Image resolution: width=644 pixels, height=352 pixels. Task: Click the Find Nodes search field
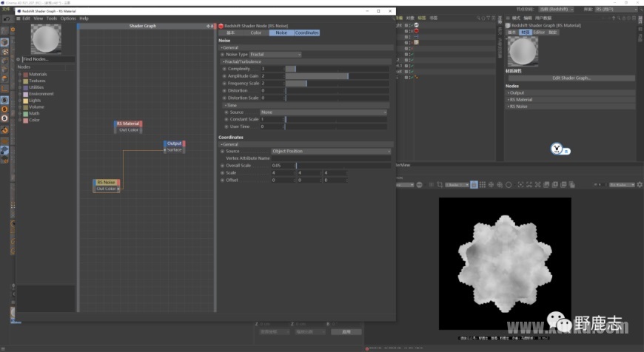click(x=48, y=59)
